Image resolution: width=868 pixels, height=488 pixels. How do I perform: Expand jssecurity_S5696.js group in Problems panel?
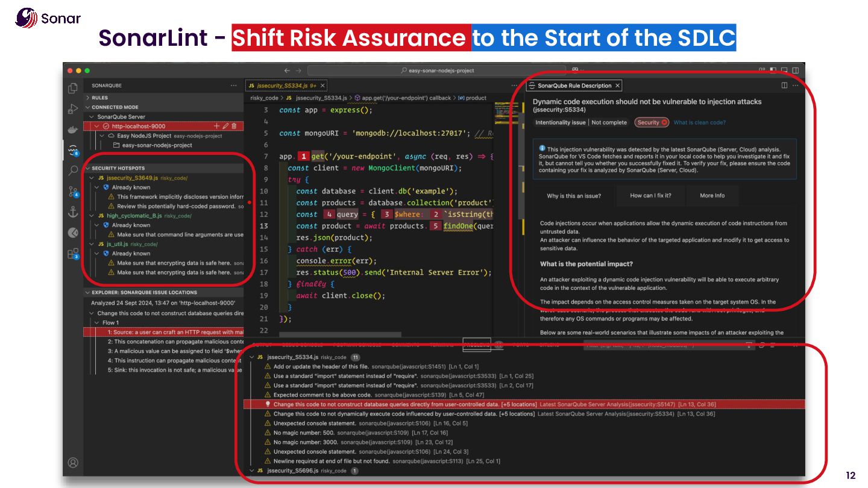tap(252, 471)
